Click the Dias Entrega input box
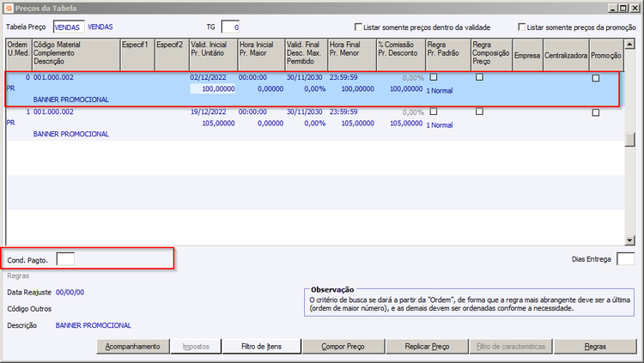644x363 pixels. click(x=626, y=258)
